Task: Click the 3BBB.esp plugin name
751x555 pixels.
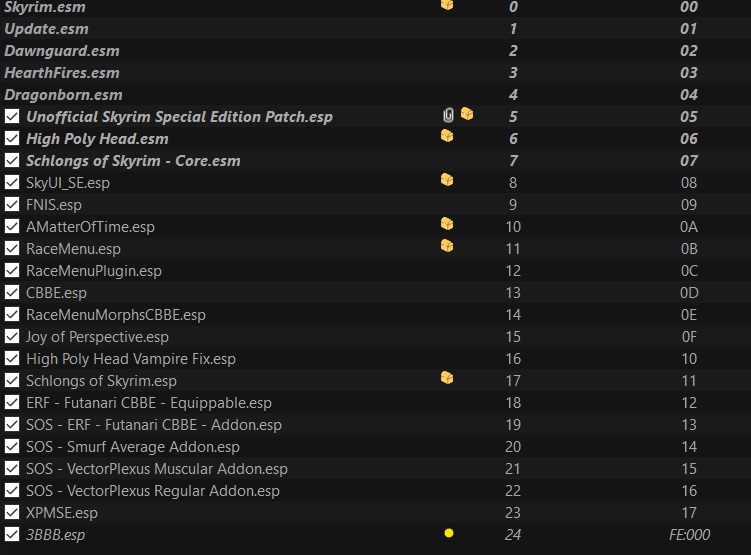Action: coord(55,535)
